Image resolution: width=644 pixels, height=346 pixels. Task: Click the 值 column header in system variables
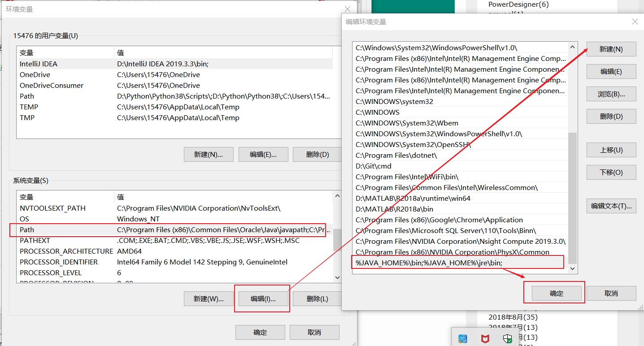coord(223,197)
